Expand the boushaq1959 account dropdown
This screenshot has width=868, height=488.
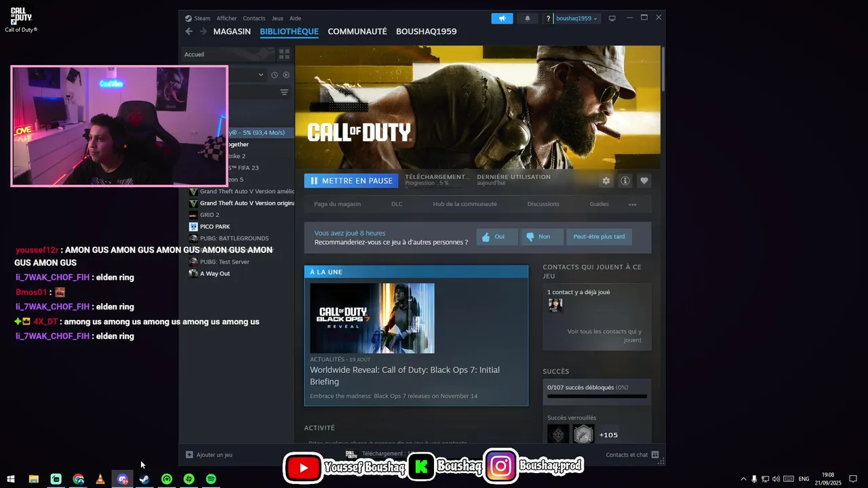tap(576, 18)
